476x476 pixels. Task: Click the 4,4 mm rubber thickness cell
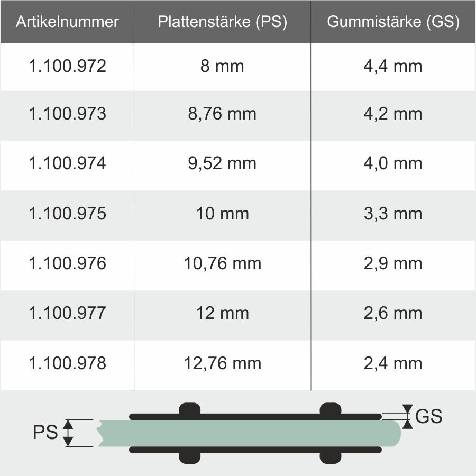[393, 67]
